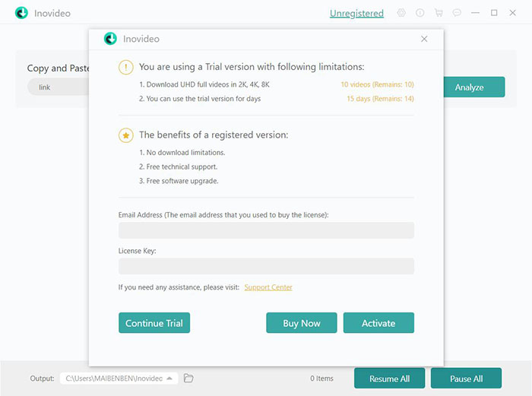Click the Pause All button
Viewport: 532px width, 396px height.
466,378
